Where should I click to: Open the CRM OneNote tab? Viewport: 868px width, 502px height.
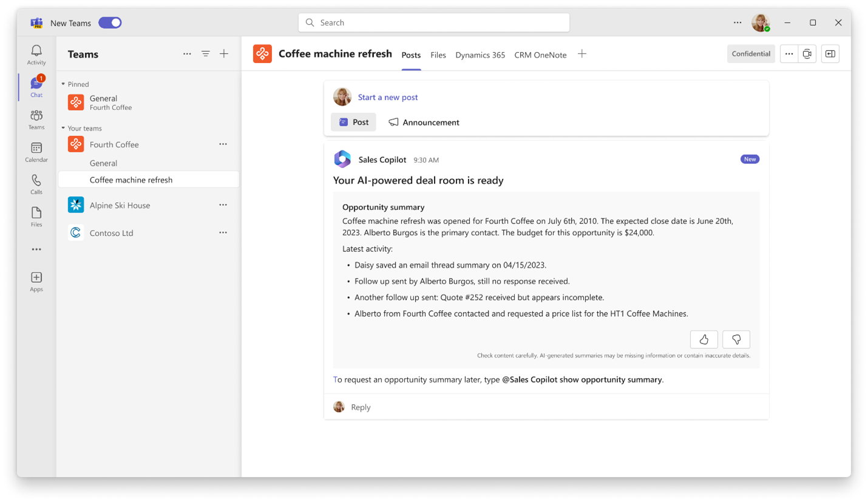coord(540,55)
